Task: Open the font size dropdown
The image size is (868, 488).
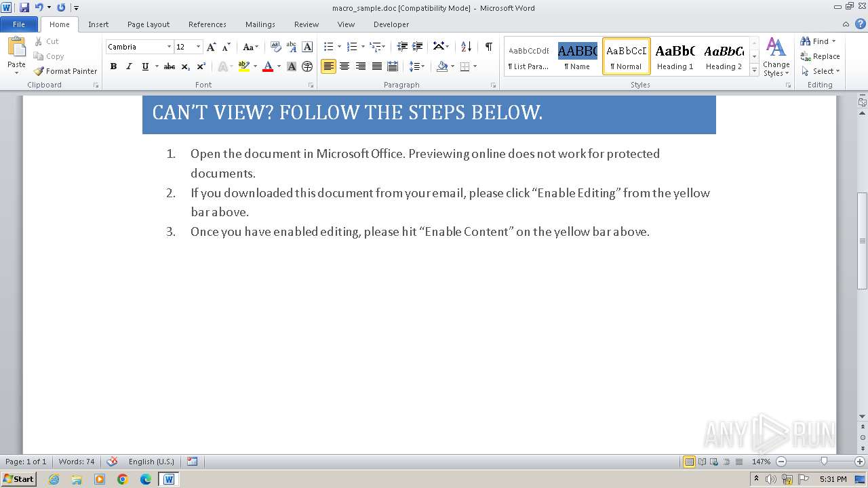Action: pyautogui.click(x=198, y=47)
